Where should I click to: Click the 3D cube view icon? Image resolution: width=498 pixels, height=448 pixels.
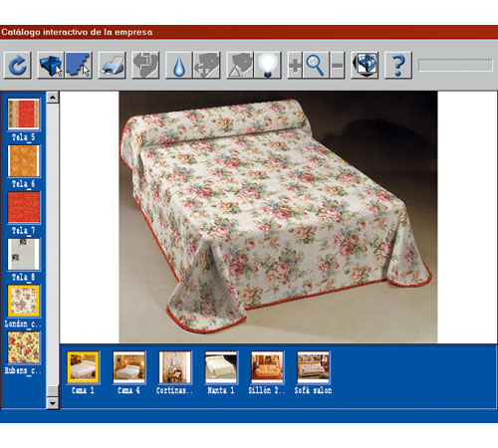tap(365, 65)
